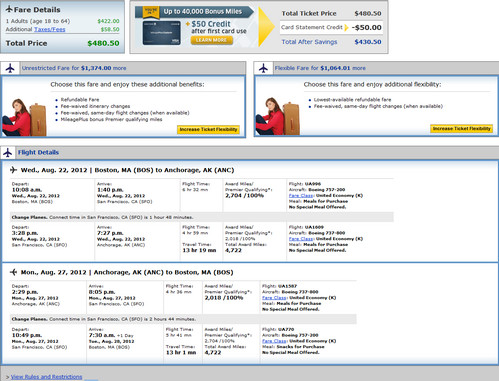The image size is (499, 381).
Task: Click the $50 Credit after first card use text
Action: (x=219, y=27)
